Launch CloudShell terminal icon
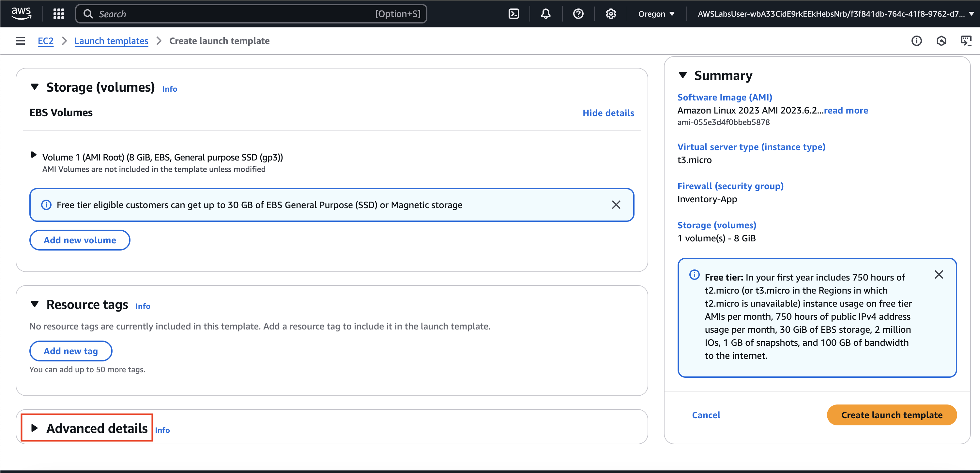Screen dimensions: 980x473 click(x=513, y=14)
